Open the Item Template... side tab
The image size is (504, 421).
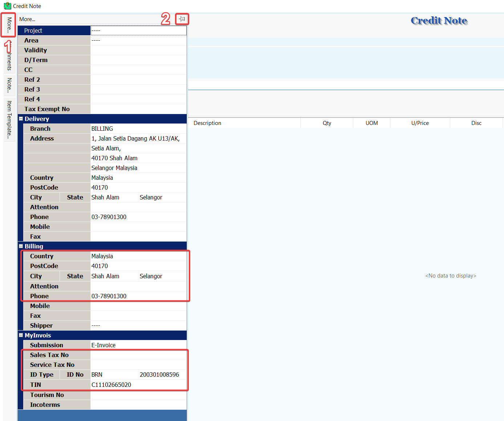coord(9,120)
